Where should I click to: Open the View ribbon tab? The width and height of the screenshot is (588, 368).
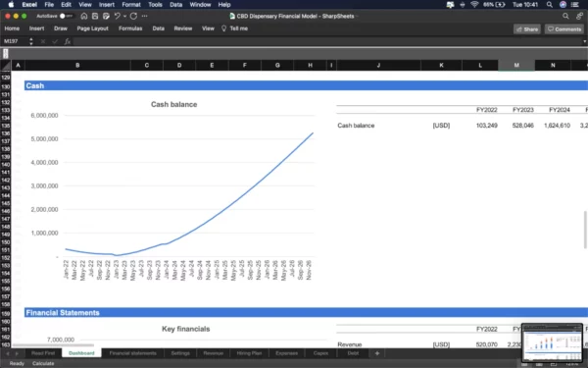208,28
